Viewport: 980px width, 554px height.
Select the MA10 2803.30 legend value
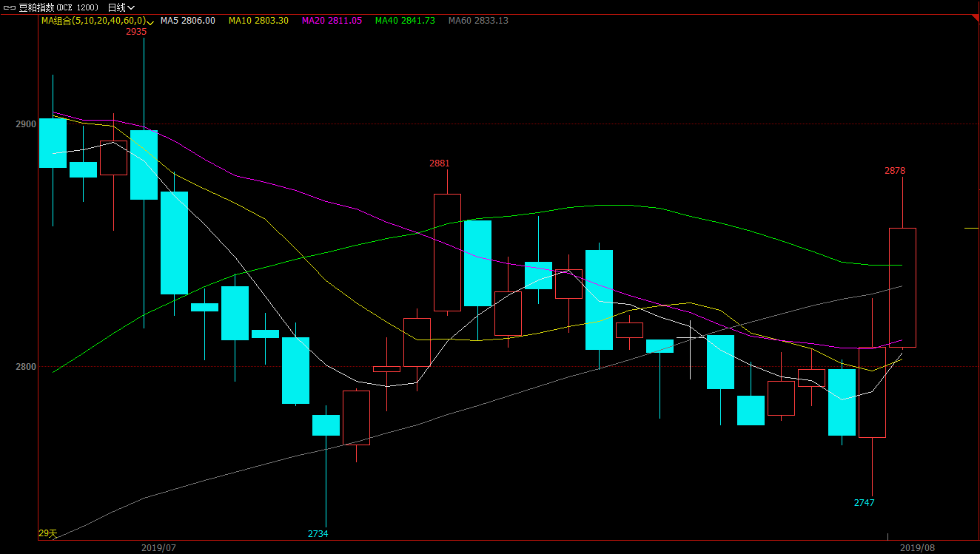pyautogui.click(x=258, y=21)
